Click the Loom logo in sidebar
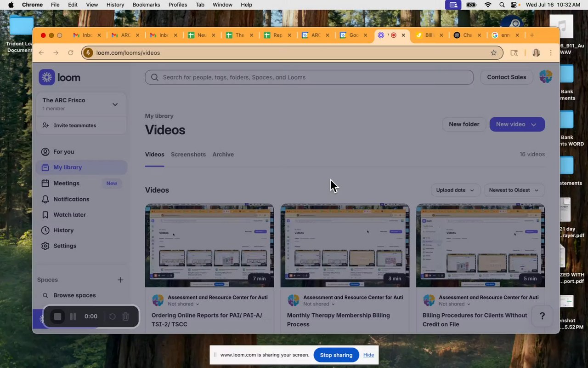 coord(60,77)
